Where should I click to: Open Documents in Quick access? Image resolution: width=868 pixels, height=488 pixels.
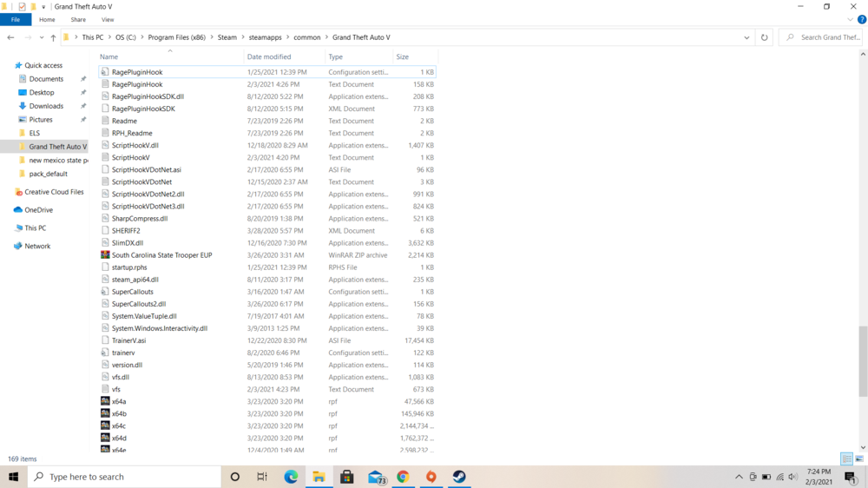point(46,79)
